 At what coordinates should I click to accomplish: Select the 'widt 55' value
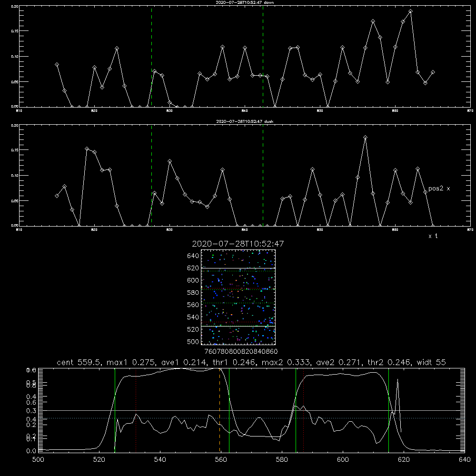[431, 362]
